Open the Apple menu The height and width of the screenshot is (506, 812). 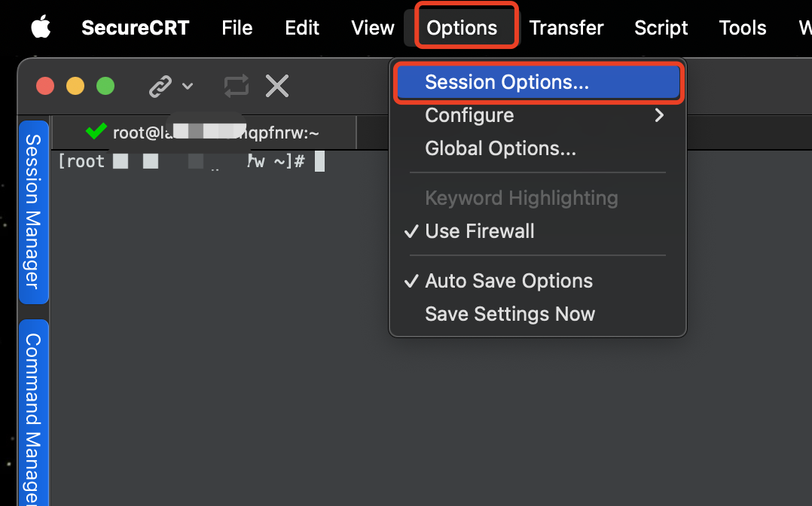tap(41, 27)
